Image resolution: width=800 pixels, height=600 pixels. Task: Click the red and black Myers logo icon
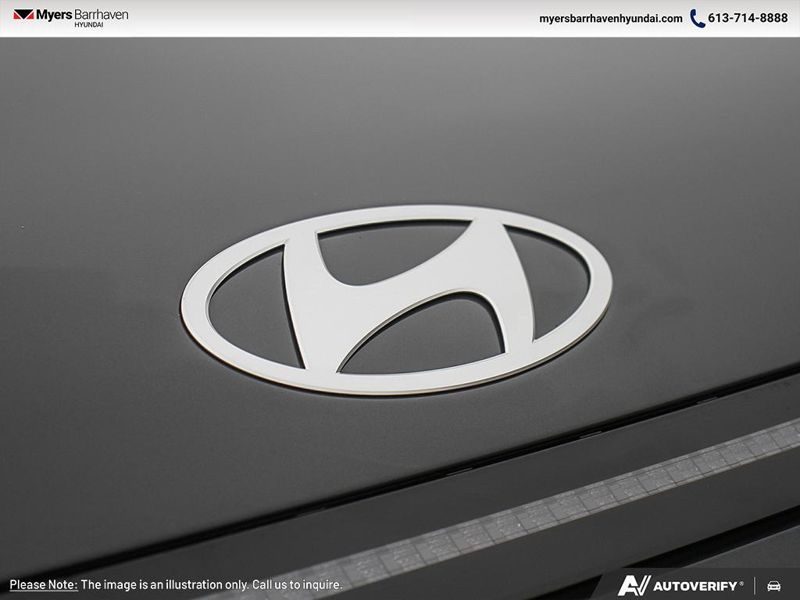tap(23, 15)
